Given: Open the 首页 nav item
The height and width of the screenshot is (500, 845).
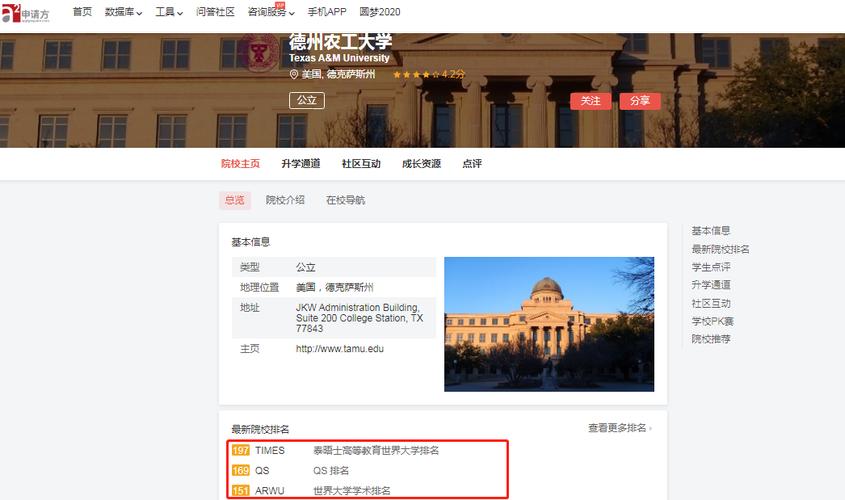Looking at the screenshot, I should (x=82, y=12).
